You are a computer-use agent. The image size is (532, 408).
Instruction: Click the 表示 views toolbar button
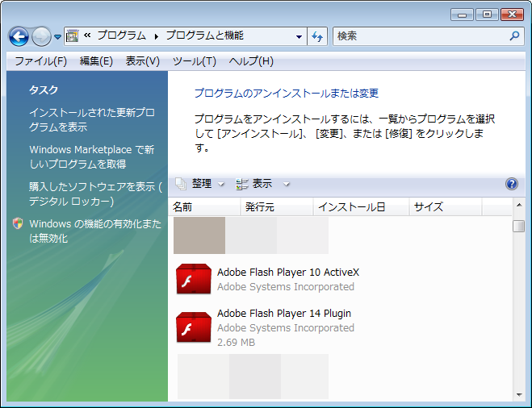click(253, 184)
